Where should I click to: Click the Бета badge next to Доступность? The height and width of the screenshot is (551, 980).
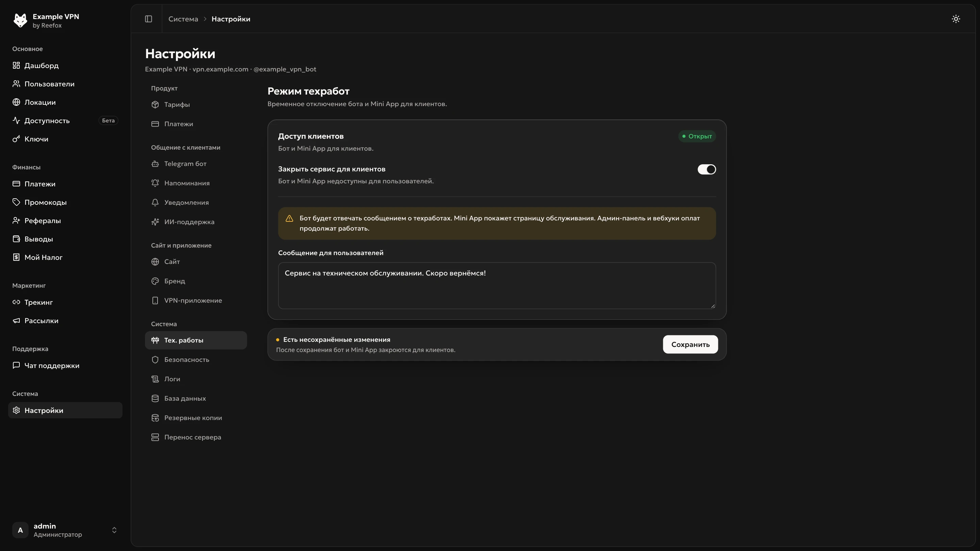[x=108, y=120]
